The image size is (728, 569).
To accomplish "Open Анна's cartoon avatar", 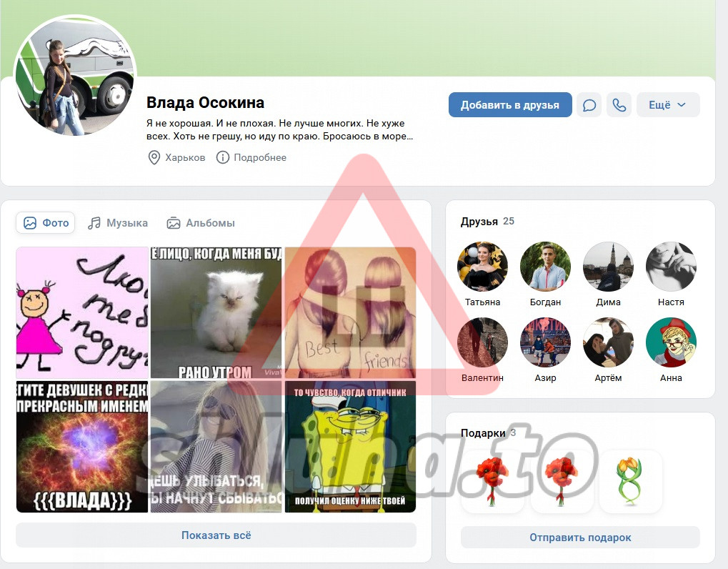I will pos(671,342).
